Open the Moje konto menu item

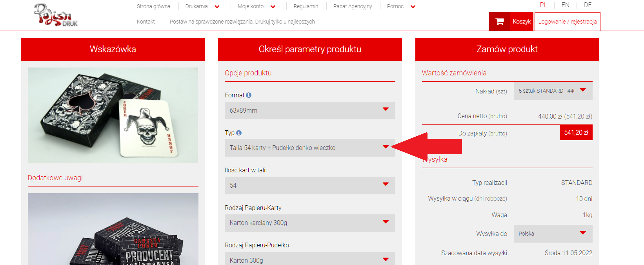pos(251,6)
